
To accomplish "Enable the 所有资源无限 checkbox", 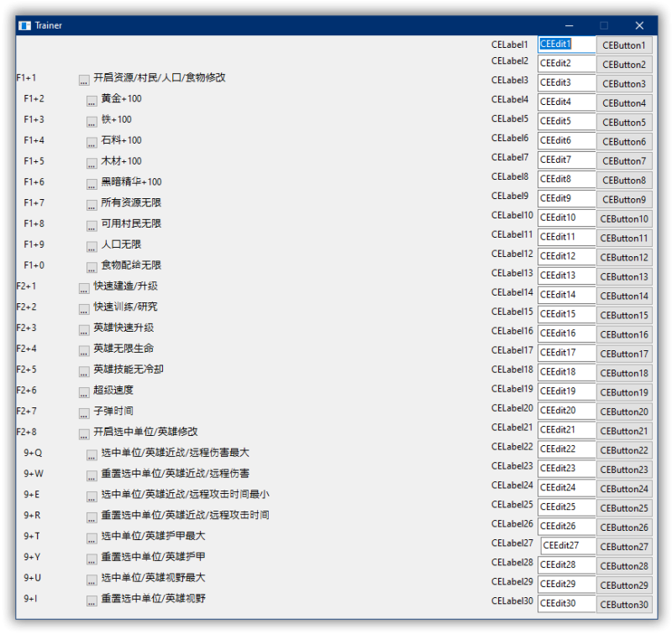I will coord(92,205).
